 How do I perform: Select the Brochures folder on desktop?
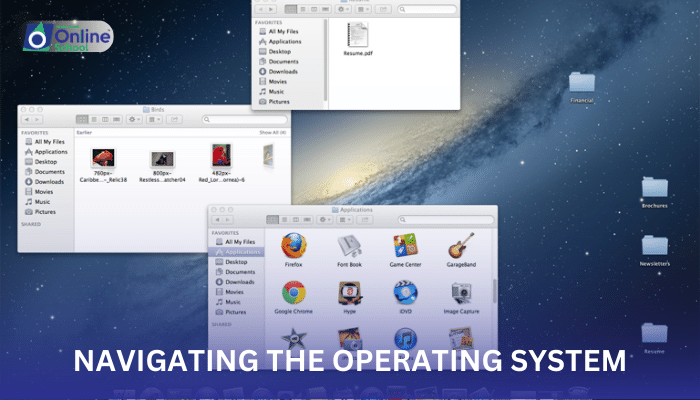click(x=654, y=188)
